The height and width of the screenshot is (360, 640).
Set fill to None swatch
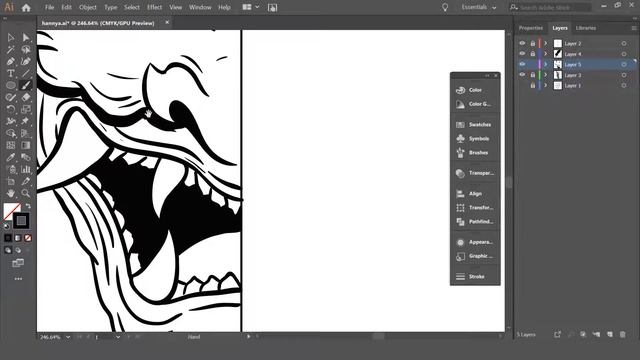click(28, 238)
